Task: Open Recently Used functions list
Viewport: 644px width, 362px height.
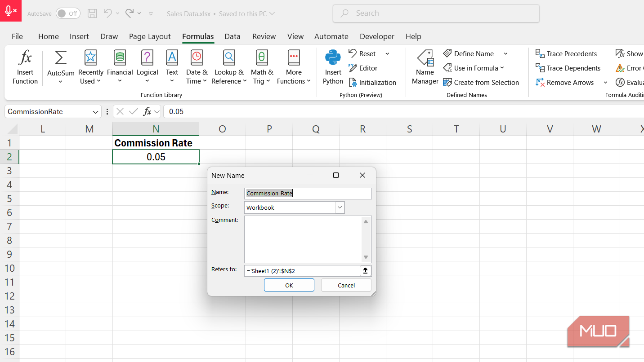Action: pyautogui.click(x=91, y=67)
